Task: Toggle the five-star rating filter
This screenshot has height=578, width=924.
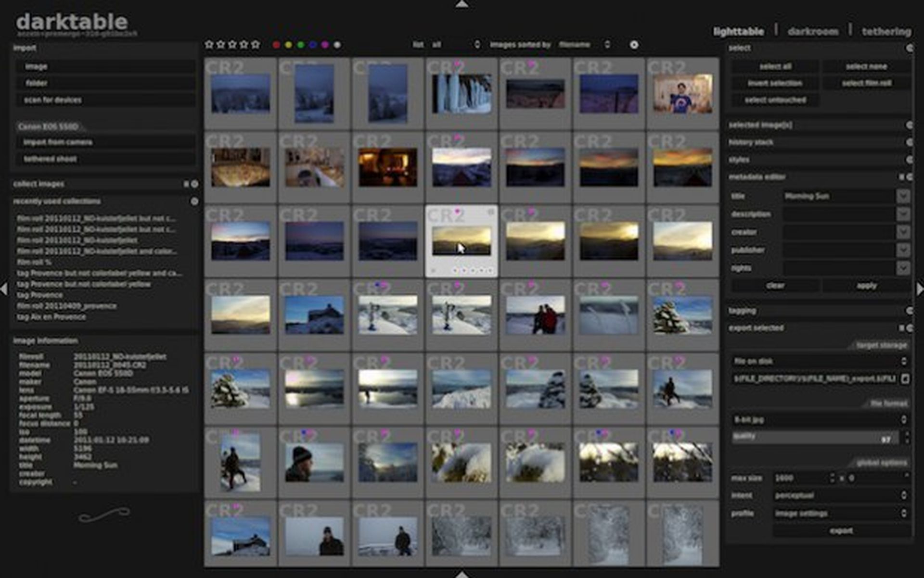Action: tap(256, 45)
